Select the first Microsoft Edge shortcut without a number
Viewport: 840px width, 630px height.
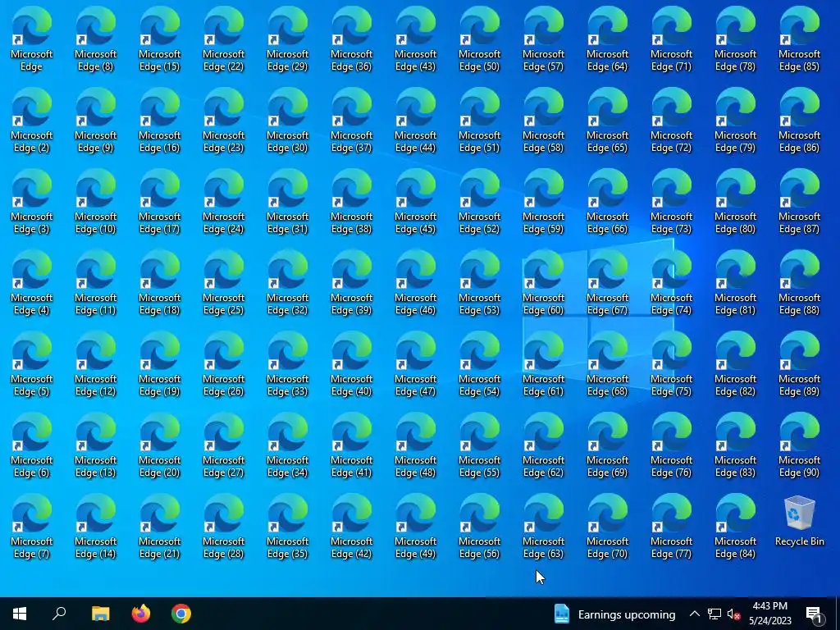tap(32, 39)
